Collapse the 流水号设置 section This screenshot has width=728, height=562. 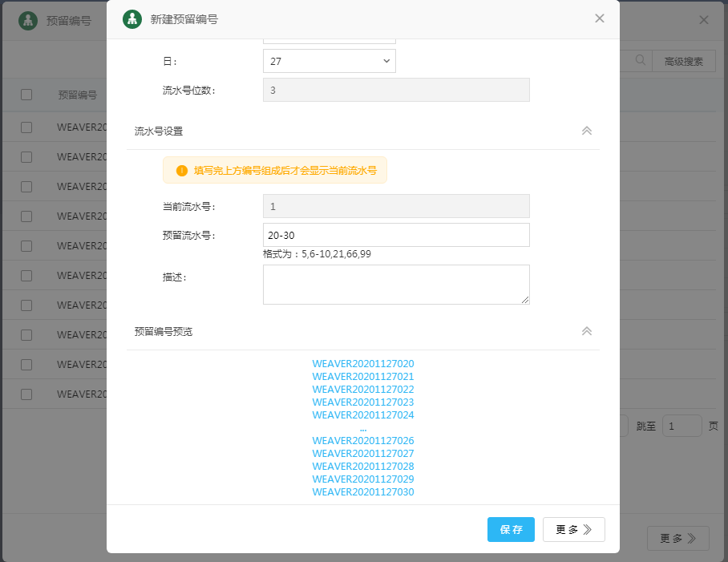(586, 131)
